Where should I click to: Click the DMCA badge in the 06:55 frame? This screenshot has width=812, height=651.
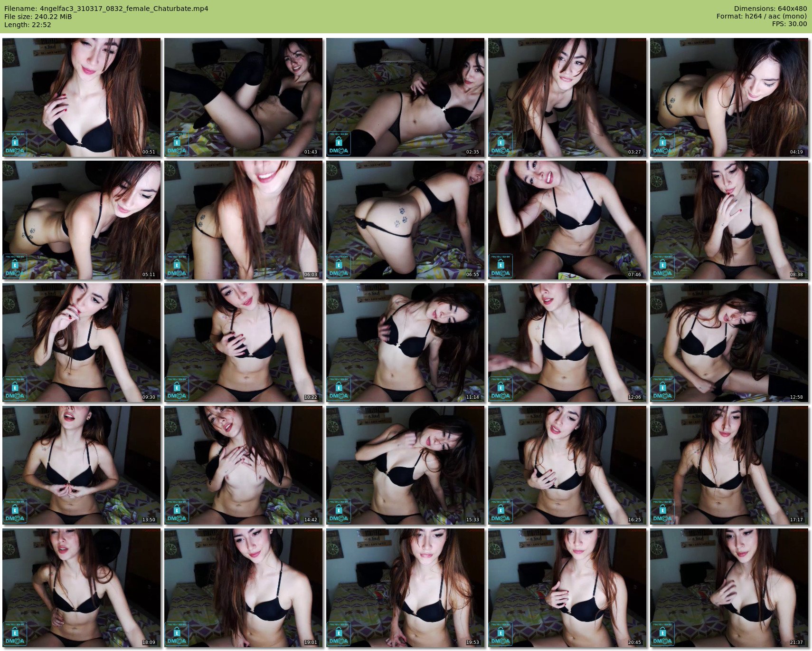pyautogui.click(x=339, y=267)
